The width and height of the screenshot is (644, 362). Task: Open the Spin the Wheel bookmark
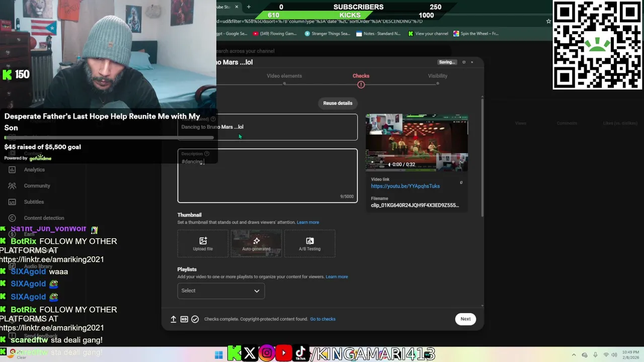[476, 34]
